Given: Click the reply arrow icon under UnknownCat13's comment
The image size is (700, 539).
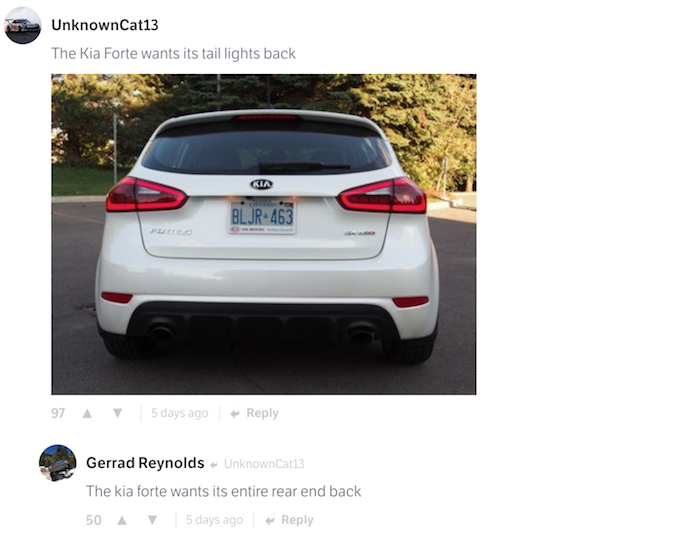Looking at the screenshot, I should (x=235, y=414).
